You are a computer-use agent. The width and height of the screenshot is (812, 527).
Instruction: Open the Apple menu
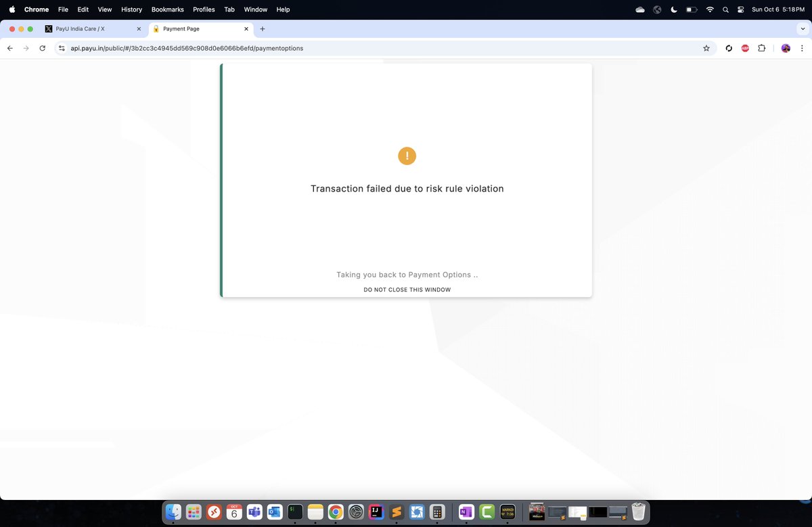[x=12, y=9]
